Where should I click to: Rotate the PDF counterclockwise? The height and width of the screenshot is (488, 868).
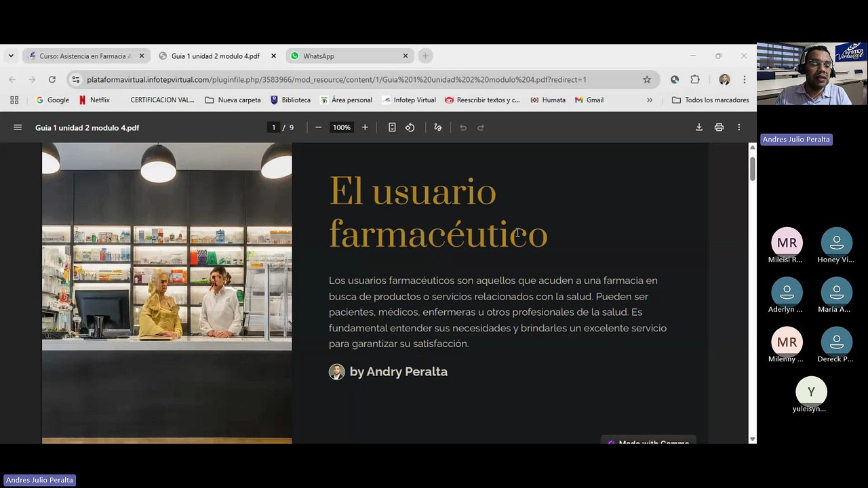tap(410, 127)
